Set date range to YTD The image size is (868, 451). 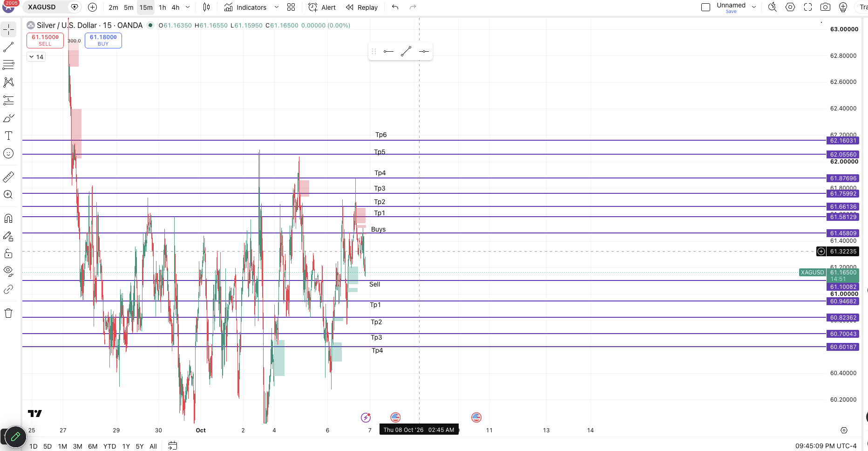click(x=109, y=446)
